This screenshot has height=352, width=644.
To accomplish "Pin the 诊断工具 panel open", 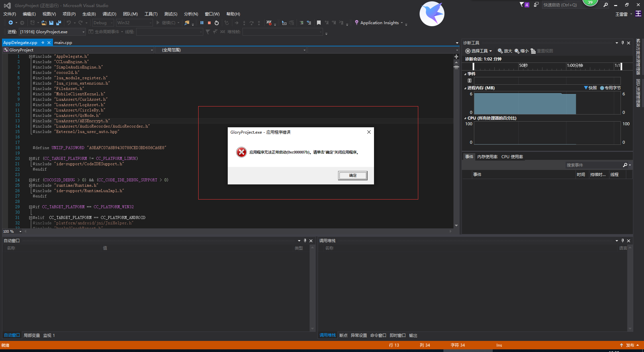I will [623, 43].
